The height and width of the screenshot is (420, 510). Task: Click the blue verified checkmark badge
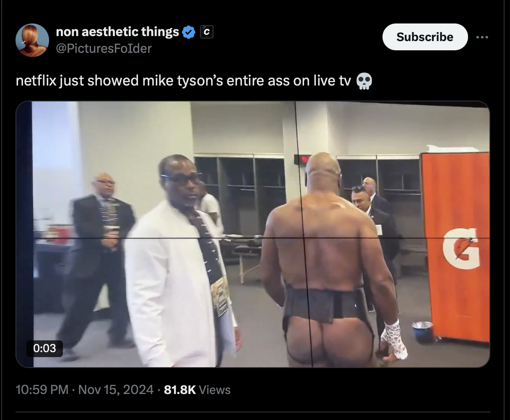click(189, 32)
